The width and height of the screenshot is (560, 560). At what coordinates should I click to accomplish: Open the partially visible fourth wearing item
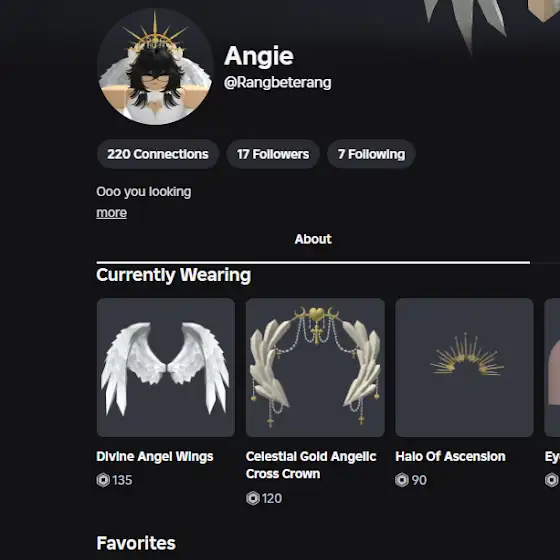point(552,368)
